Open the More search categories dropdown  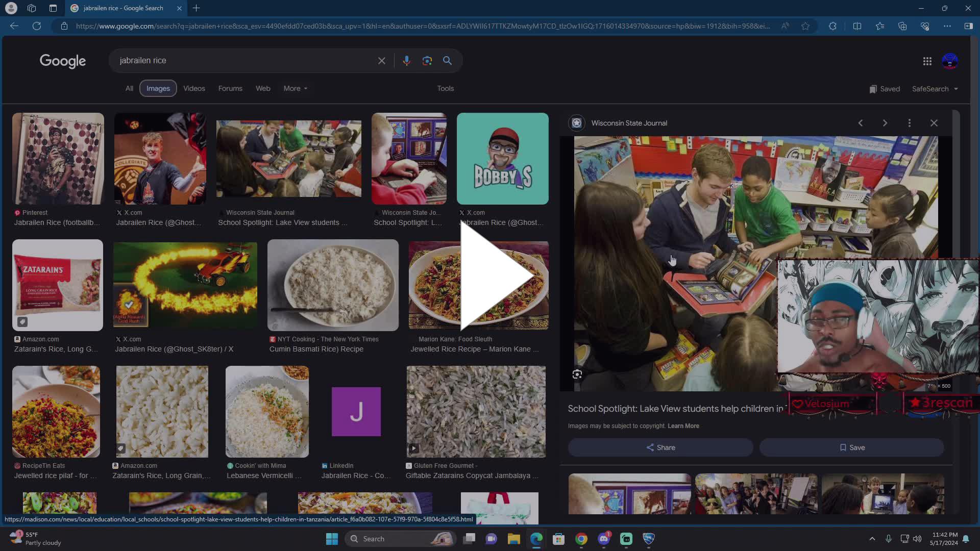(x=295, y=88)
